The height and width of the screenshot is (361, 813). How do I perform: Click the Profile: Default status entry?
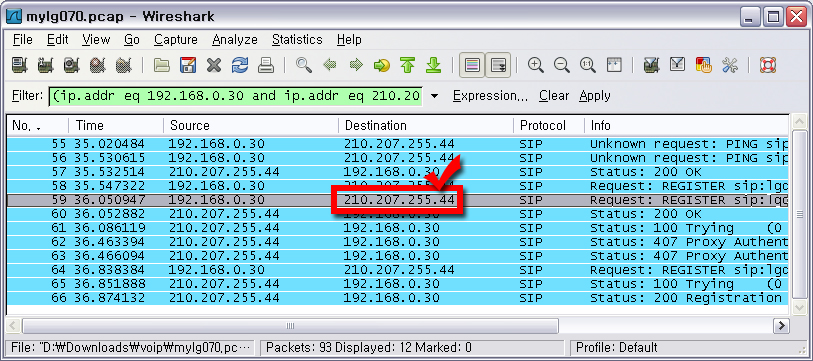[616, 347]
